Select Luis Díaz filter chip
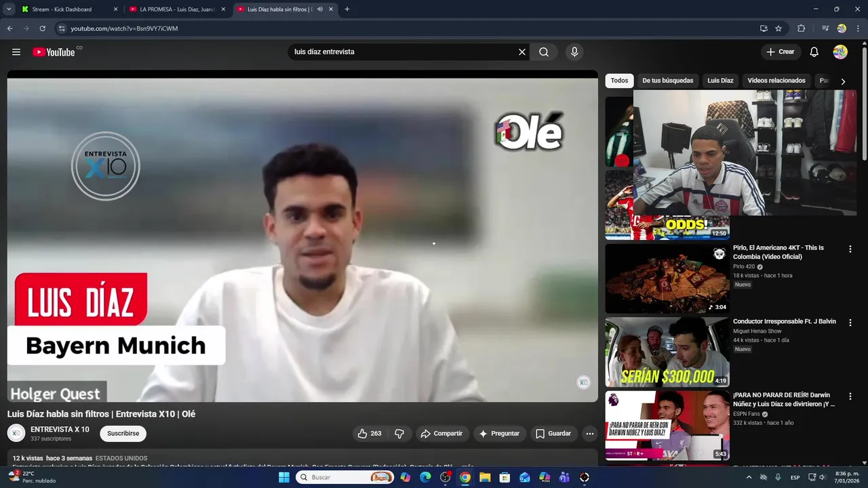 [720, 81]
